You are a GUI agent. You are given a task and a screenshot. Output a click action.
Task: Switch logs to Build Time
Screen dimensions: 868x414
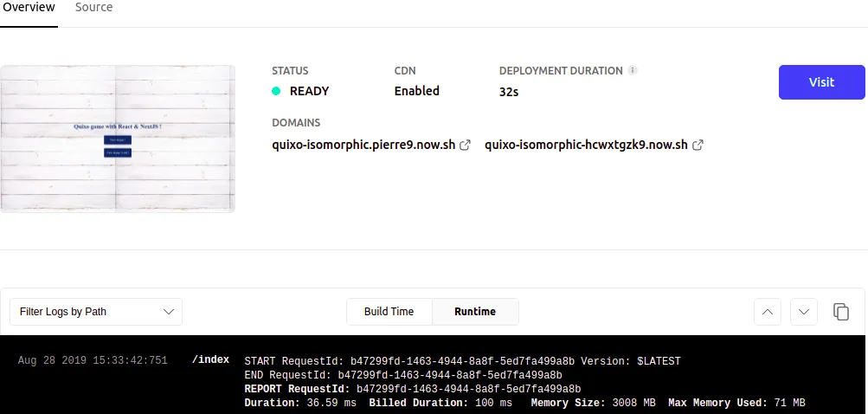(389, 312)
